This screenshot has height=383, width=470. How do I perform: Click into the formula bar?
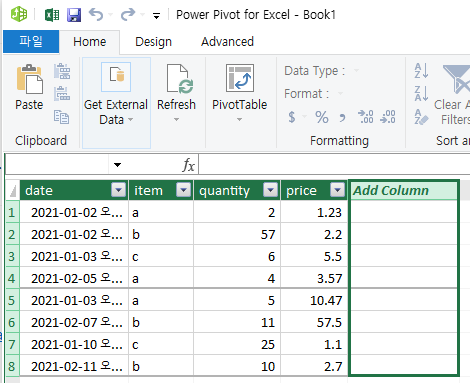(x=334, y=164)
